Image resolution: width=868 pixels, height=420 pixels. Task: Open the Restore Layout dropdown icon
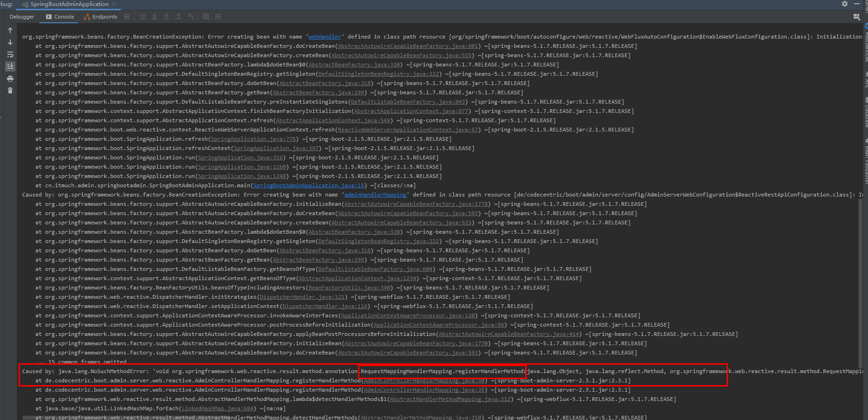tap(856, 17)
